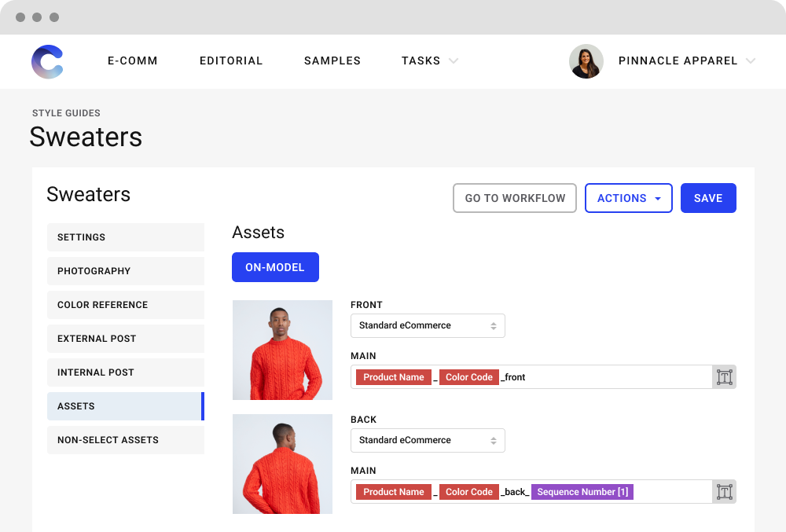The width and height of the screenshot is (786, 532).
Task: Click the Save button
Action: (x=707, y=198)
